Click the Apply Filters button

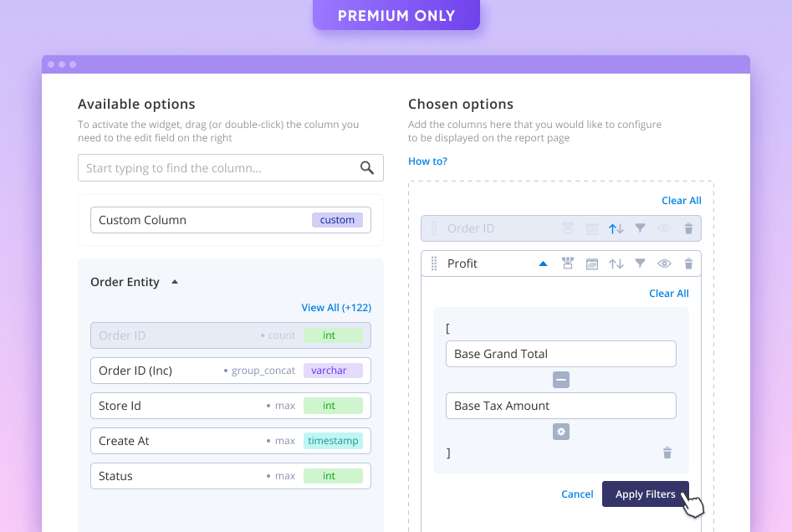pos(645,494)
